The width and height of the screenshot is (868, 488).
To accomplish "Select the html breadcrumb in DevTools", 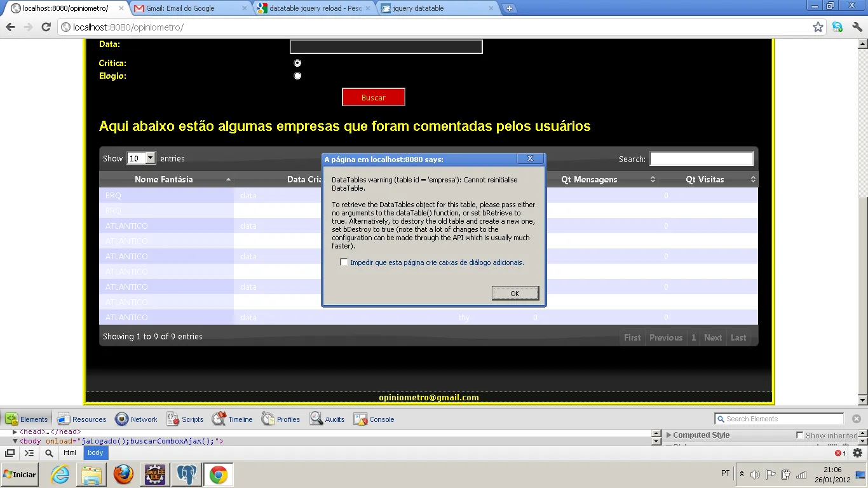I will (69, 453).
